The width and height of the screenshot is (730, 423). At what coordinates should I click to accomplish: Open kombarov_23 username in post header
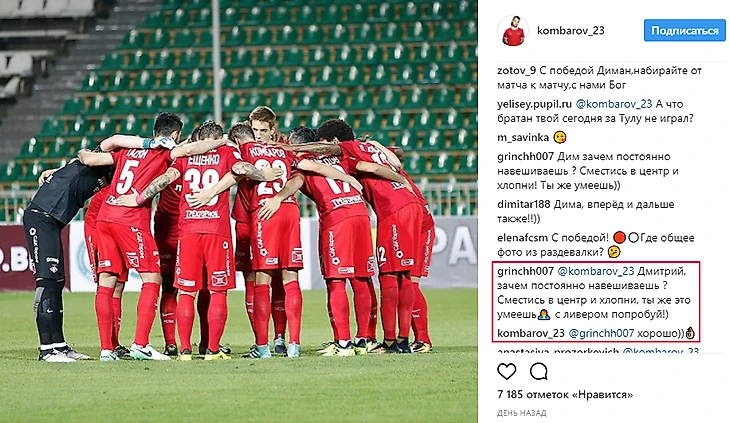coord(570,31)
